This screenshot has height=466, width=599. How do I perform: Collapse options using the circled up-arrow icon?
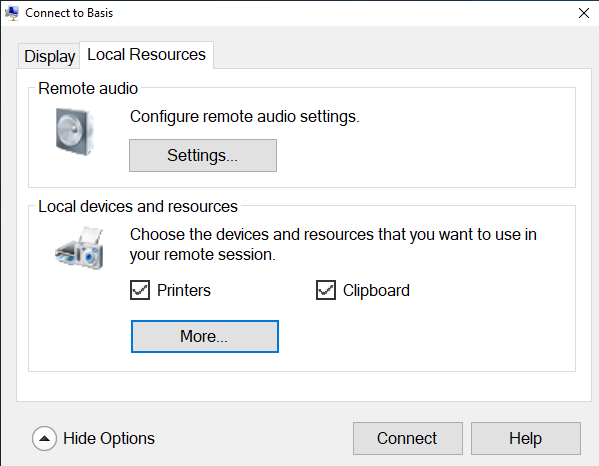click(44, 438)
